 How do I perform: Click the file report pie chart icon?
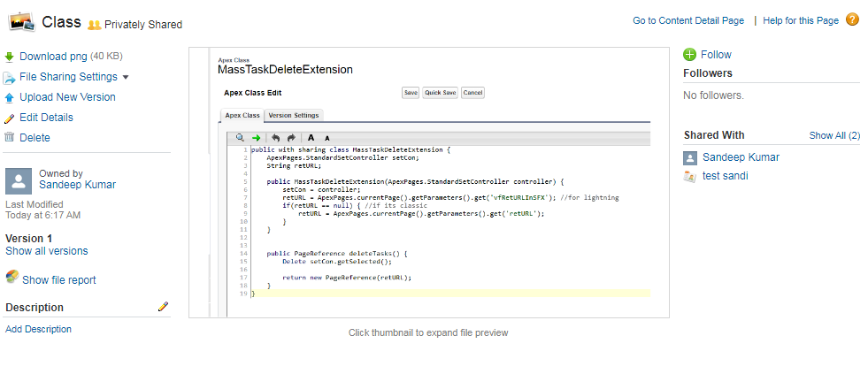pyautogui.click(x=12, y=278)
